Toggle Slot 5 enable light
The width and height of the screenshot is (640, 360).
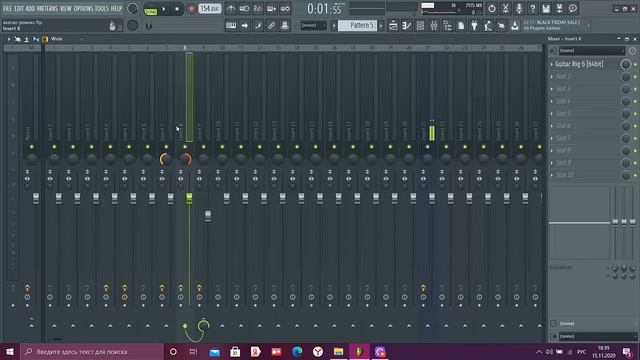point(635,114)
